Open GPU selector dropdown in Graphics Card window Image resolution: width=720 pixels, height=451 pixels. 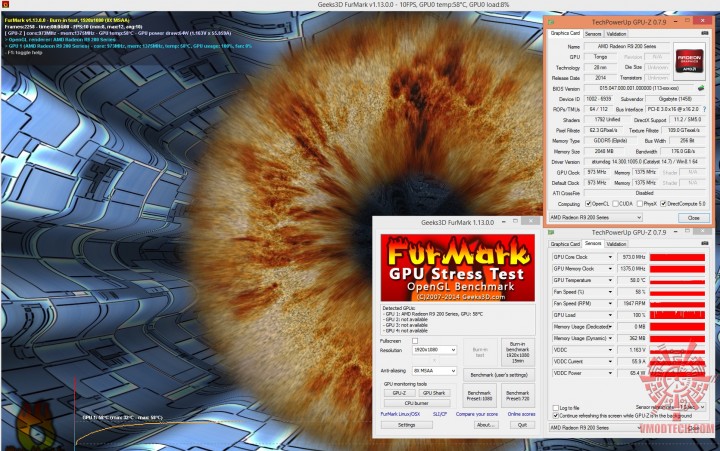(x=596, y=217)
